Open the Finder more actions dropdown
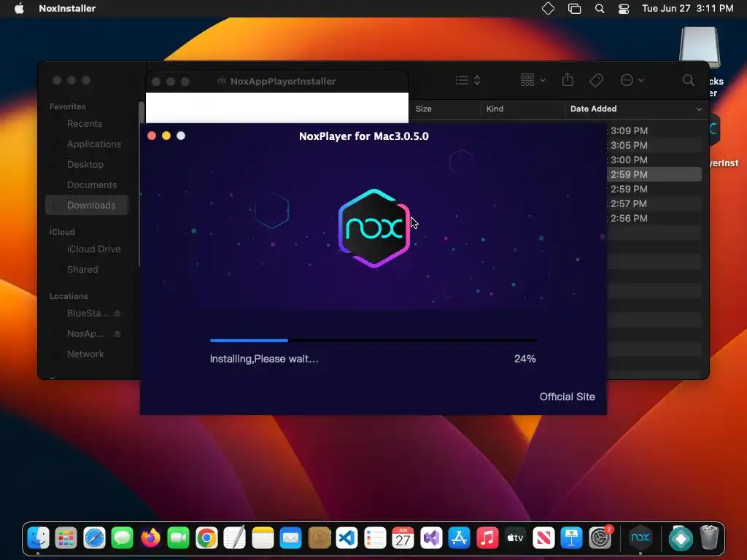 point(632,80)
